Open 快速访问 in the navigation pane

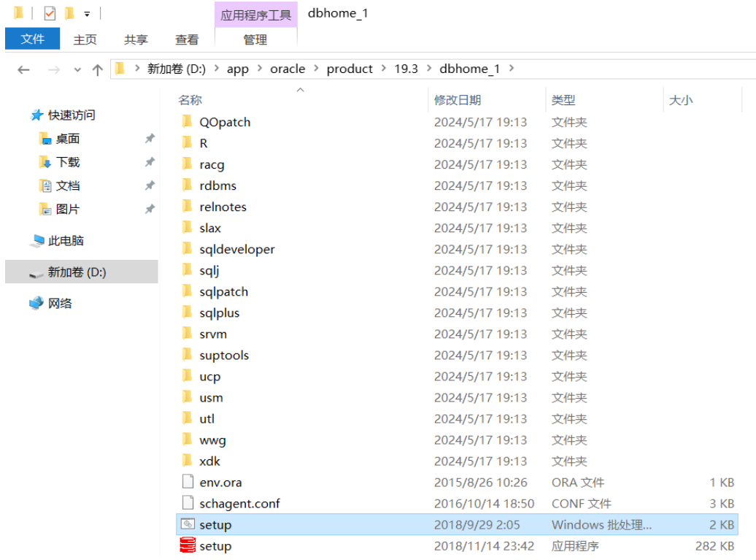pyautogui.click(x=71, y=115)
